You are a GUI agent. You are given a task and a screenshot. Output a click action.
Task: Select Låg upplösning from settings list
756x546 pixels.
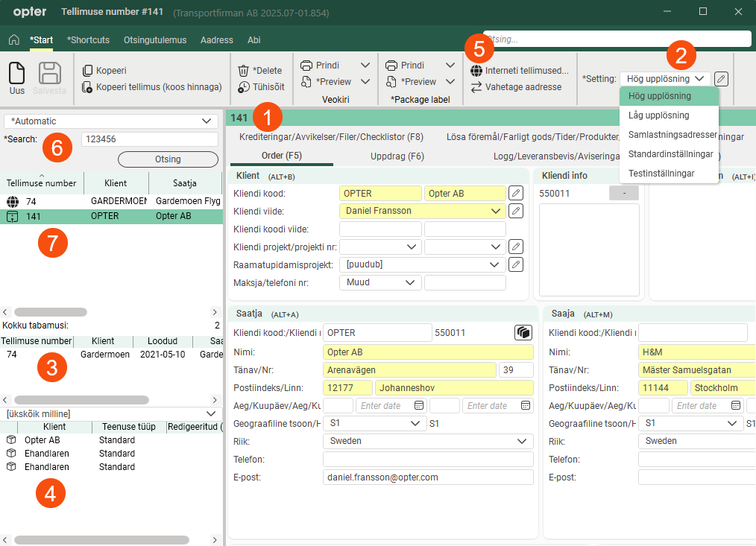[x=658, y=115]
